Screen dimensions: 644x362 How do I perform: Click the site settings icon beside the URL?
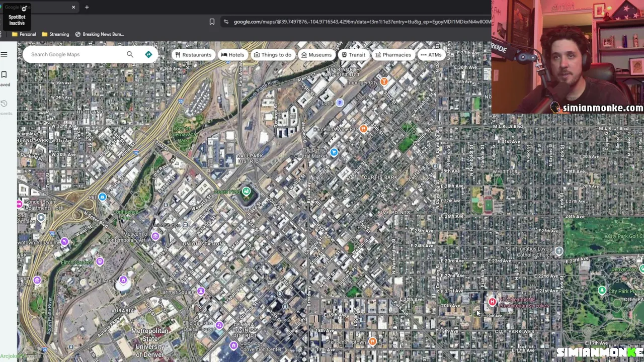pyautogui.click(x=226, y=22)
